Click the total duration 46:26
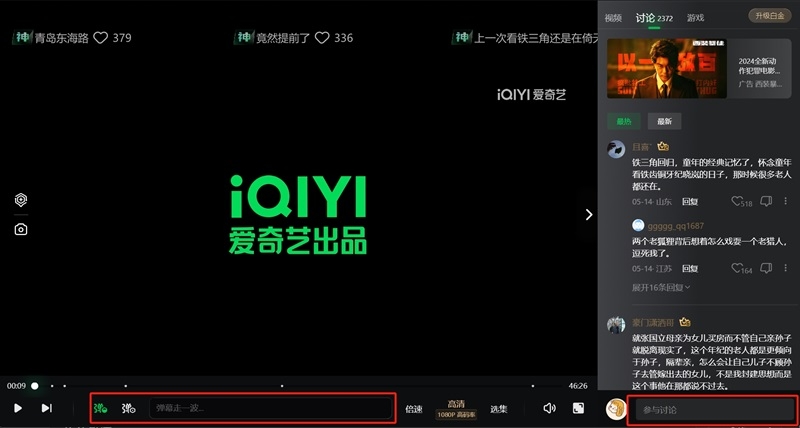Image resolution: width=800 pixels, height=428 pixels. pyautogui.click(x=578, y=386)
